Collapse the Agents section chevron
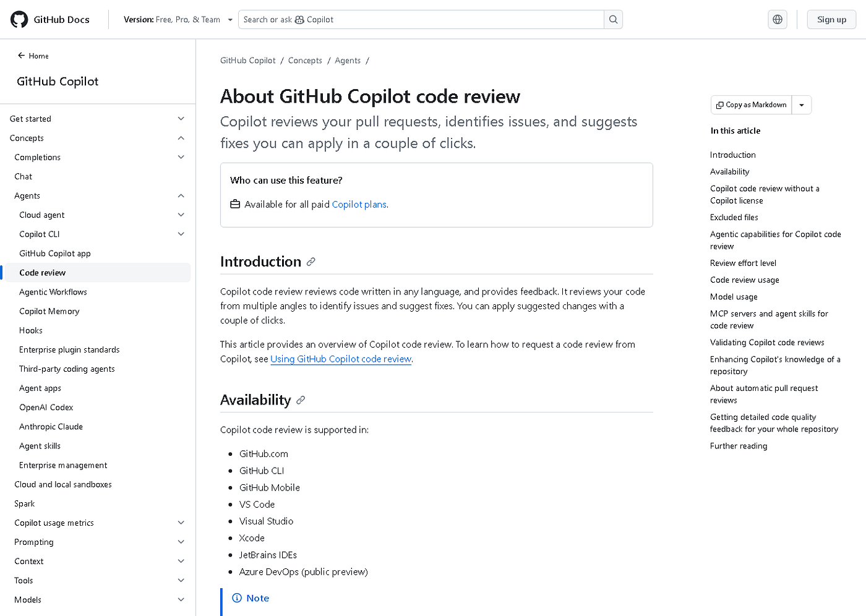 [181, 195]
